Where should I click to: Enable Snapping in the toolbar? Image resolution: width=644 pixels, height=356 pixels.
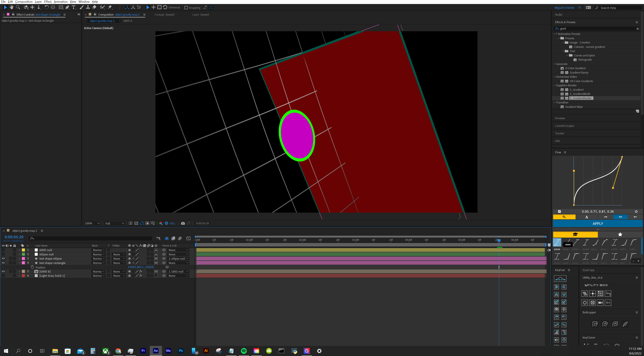tap(186, 7)
